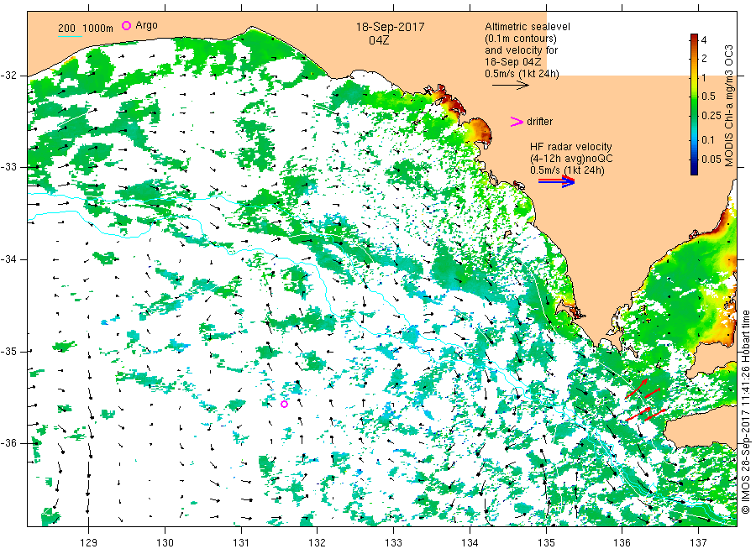The image size is (756, 554).
Task: Click the '200 1000m' depth label
Action: 86,29
